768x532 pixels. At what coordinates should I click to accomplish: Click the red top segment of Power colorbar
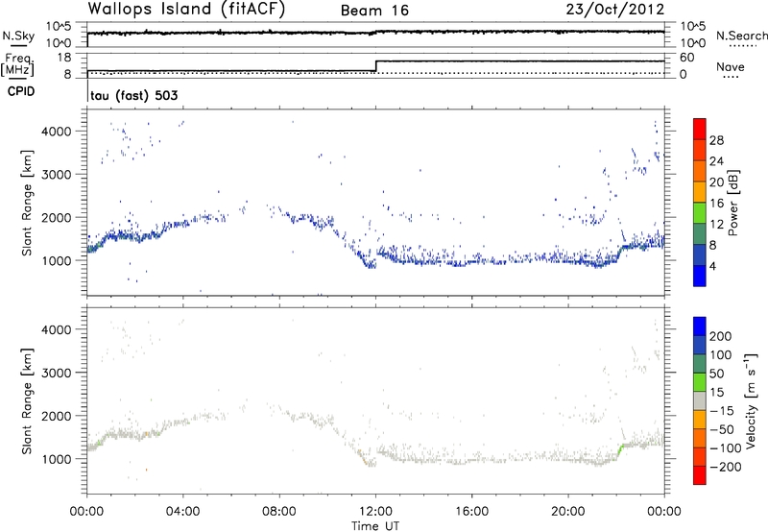click(x=700, y=129)
